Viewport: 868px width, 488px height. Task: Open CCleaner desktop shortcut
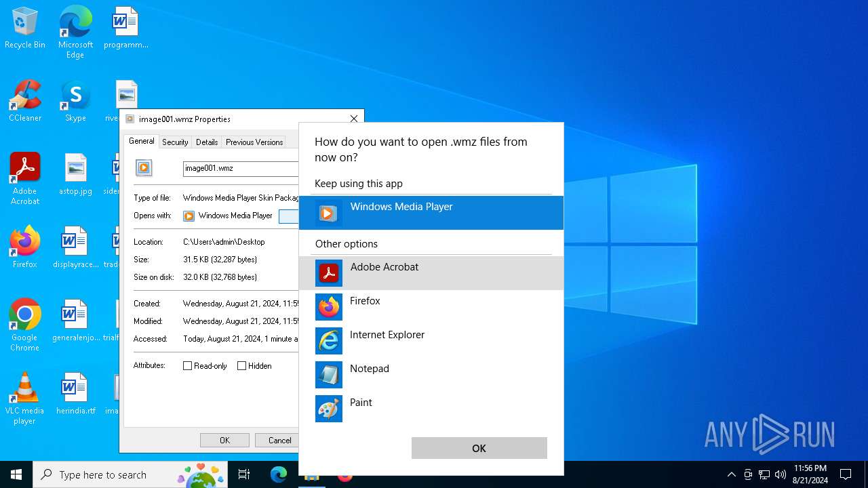point(25,101)
